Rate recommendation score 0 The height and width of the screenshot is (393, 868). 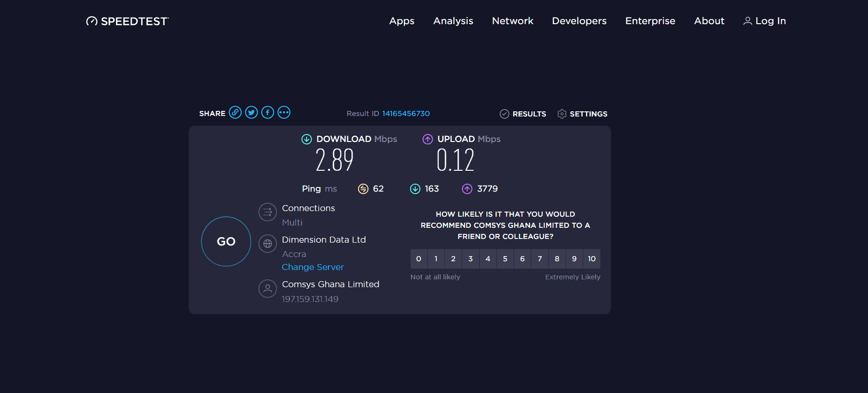coord(419,259)
